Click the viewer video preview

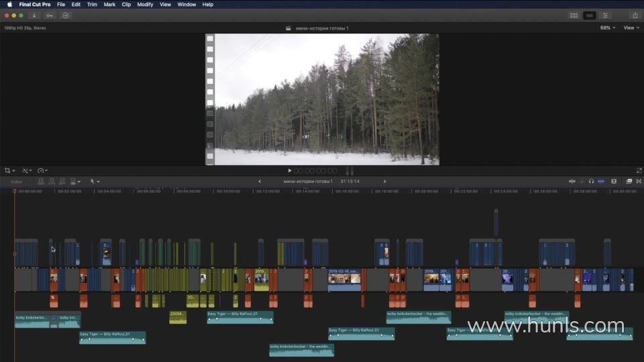coord(322,99)
